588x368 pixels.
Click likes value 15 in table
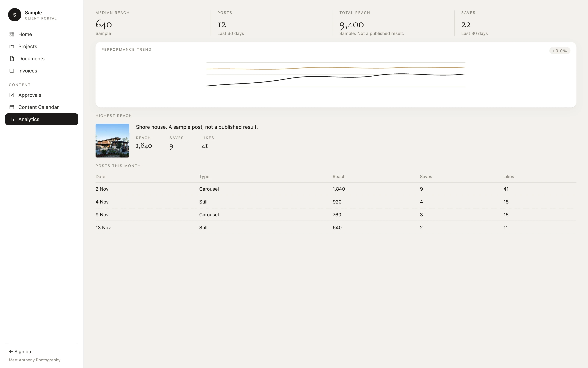(506, 215)
